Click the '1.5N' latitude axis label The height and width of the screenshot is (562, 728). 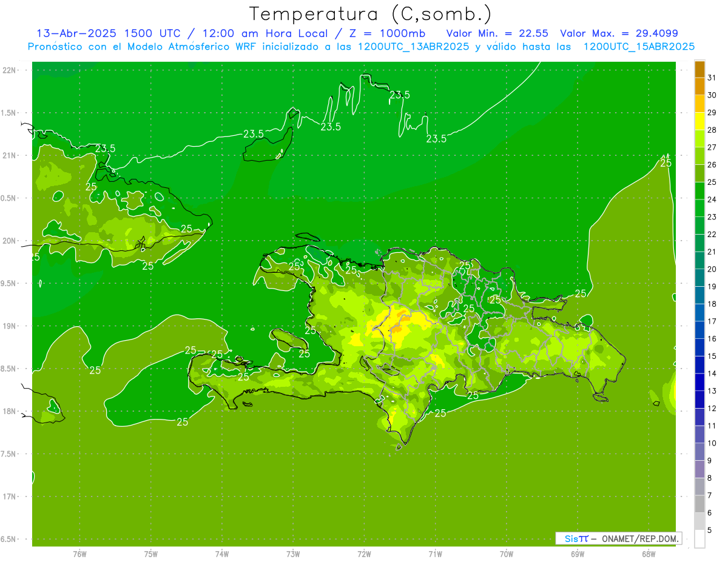pyautogui.click(x=8, y=113)
